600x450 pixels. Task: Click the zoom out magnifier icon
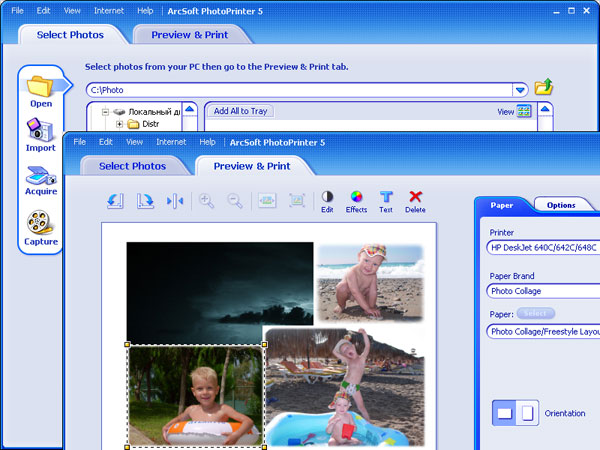(235, 201)
